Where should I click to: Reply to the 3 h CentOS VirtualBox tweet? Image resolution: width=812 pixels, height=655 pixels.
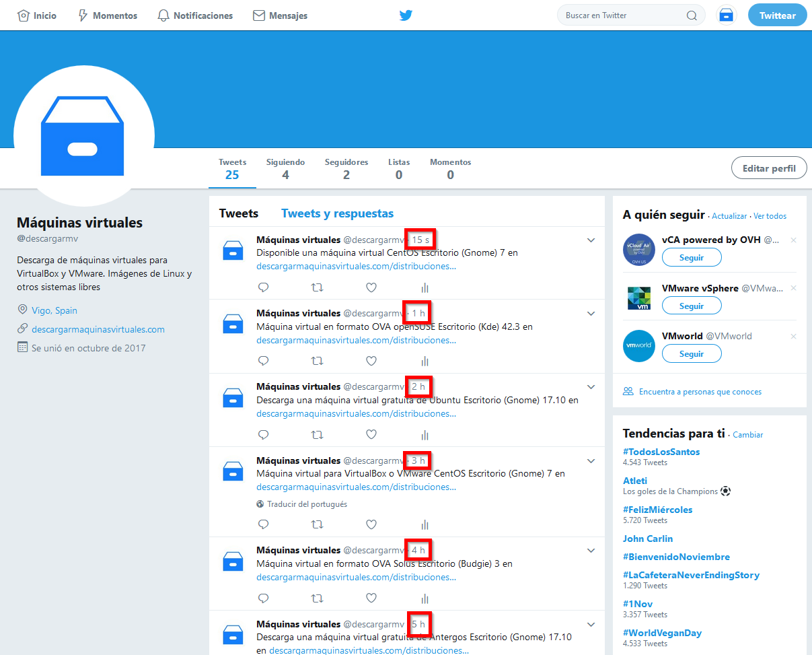[x=264, y=524]
